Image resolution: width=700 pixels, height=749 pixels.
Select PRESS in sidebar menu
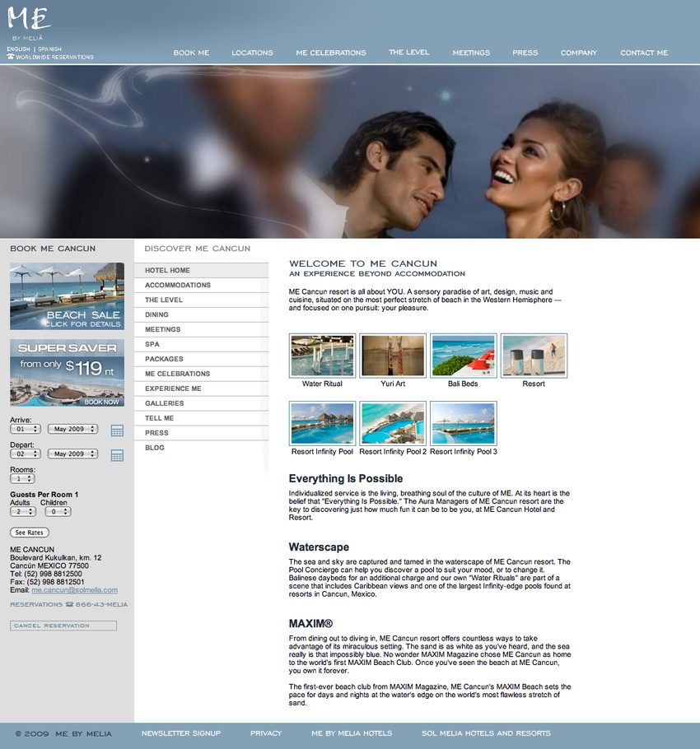tap(201, 433)
